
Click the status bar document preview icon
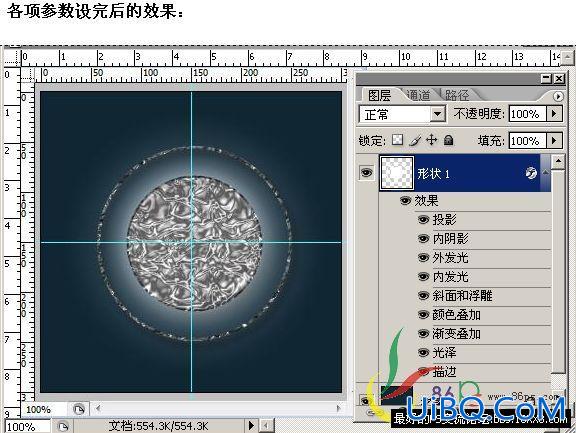(x=63, y=426)
